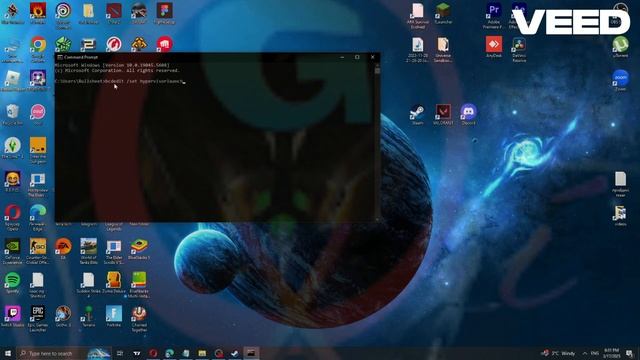Open the Terraria desktop shortcut

[89, 316]
